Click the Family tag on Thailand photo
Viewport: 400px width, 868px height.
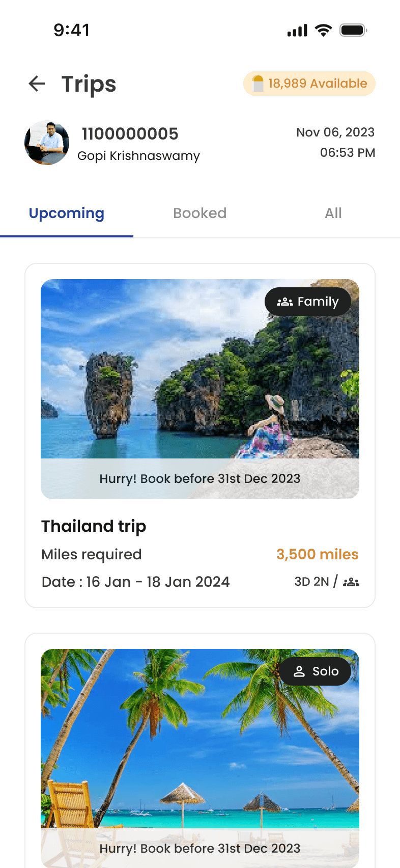tap(308, 302)
